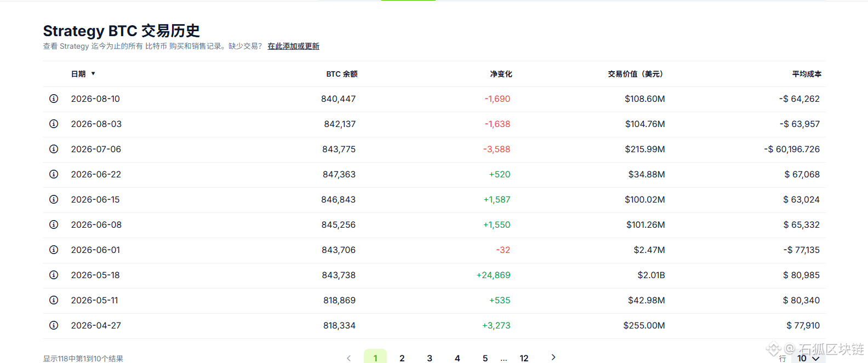
Task: Select date cell 2026-05-11
Action: (x=94, y=300)
